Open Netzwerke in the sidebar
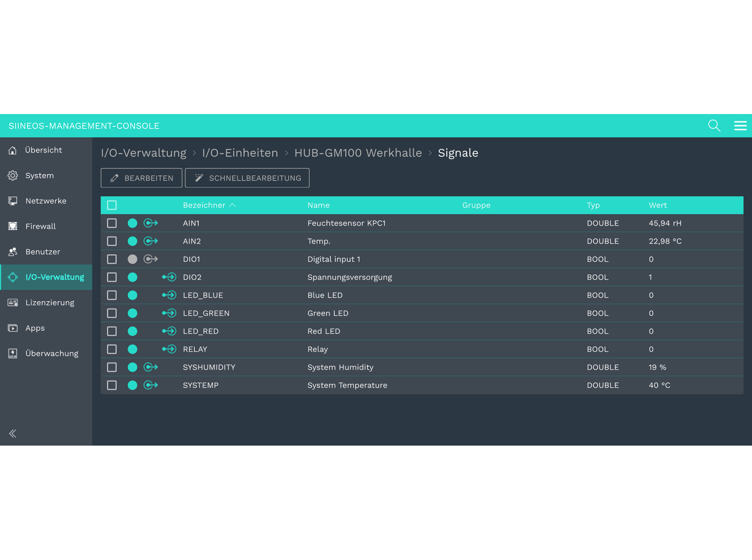Screen dimensions: 752x560 point(46,201)
